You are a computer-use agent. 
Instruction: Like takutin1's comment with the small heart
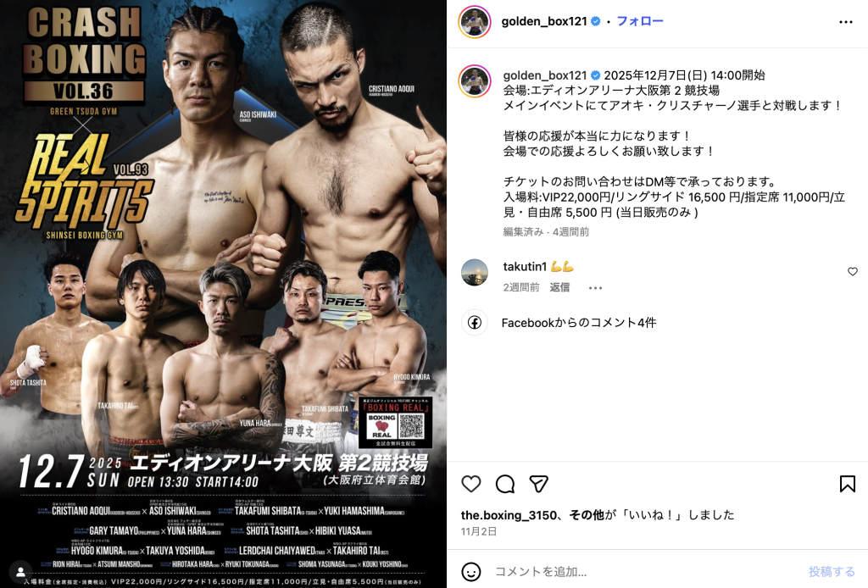853,272
